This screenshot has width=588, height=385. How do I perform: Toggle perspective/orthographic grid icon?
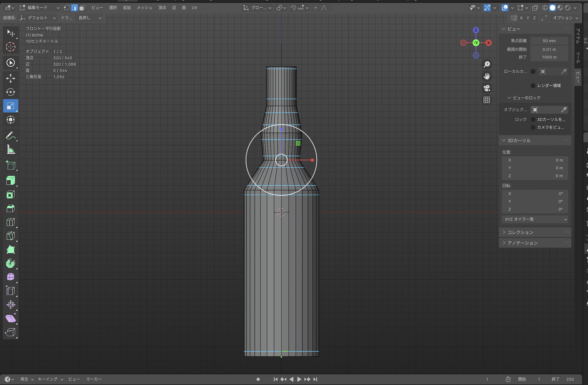click(487, 100)
